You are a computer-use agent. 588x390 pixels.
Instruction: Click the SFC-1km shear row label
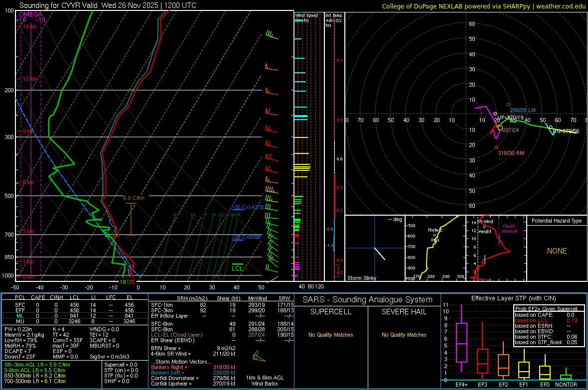coord(161,305)
